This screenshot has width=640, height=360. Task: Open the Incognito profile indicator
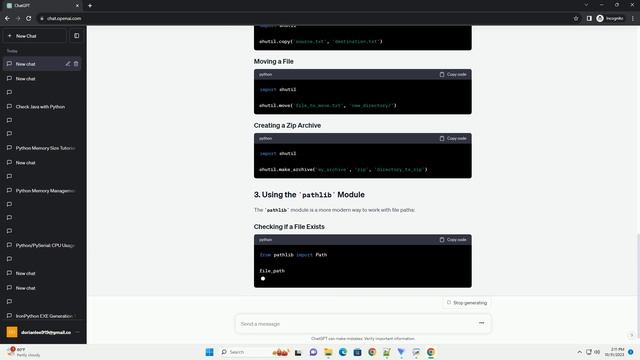click(610, 18)
